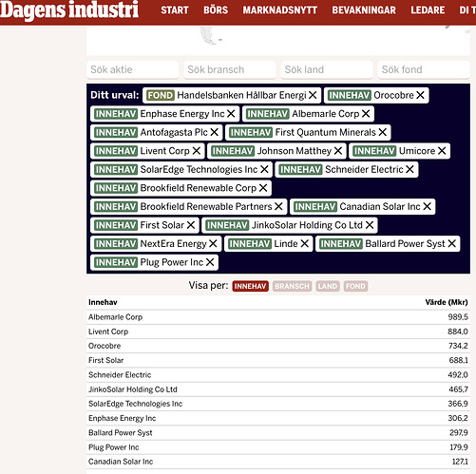
Task: Delete the Albemarle Corp filter chip
Action: pos(366,114)
